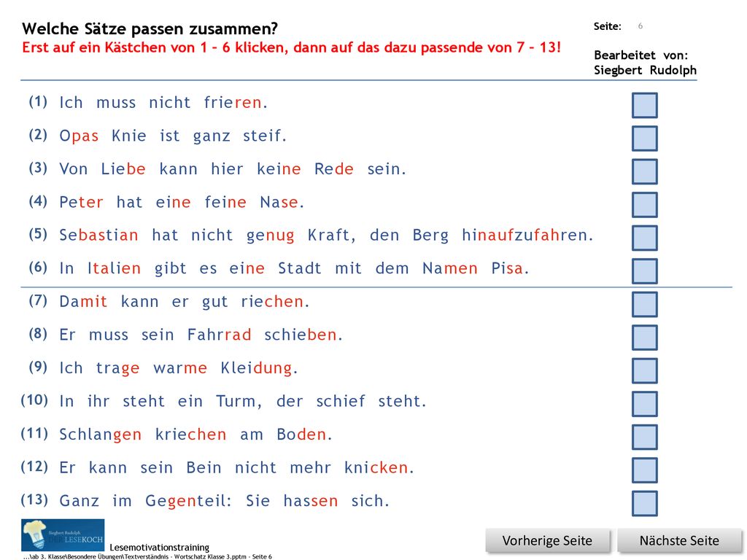Choose the box for 'Ich trage warme Kleidung'
The image size is (747, 560).
(x=645, y=370)
